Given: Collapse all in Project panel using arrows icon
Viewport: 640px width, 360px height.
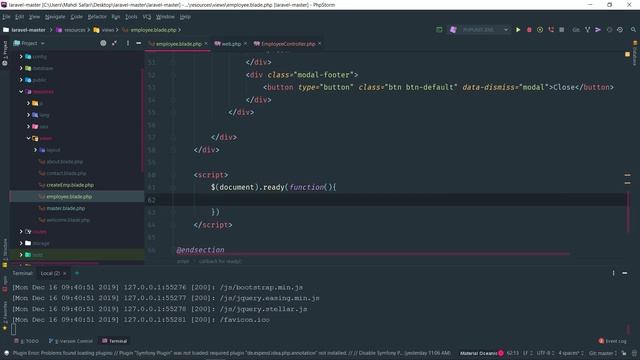Looking at the screenshot, I should 115,43.
